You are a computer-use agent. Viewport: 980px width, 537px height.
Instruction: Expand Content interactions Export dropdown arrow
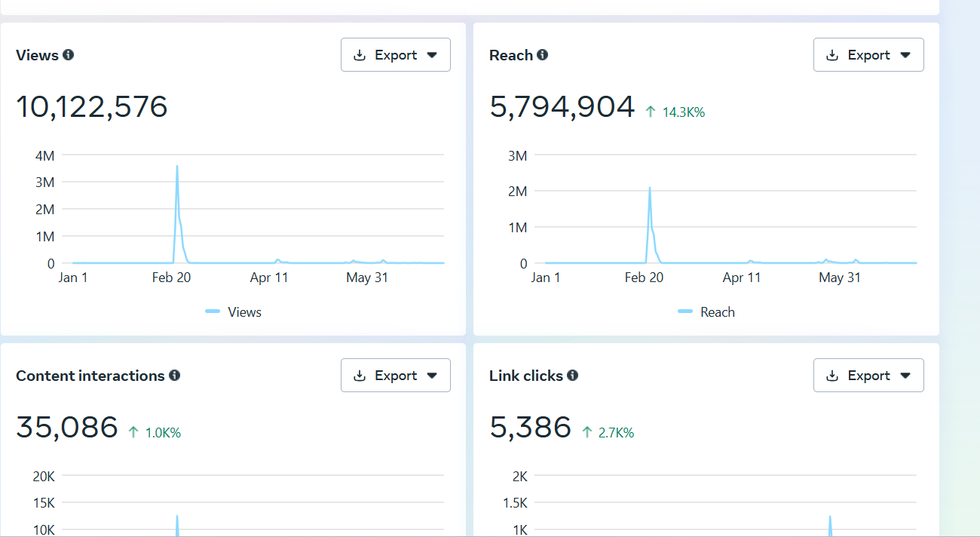(x=432, y=376)
